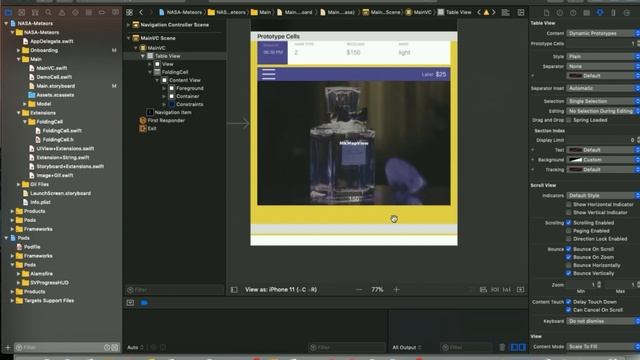Add an editor on the right
Image resolution: width=640 pixels, height=360 pixels.
(521, 12)
